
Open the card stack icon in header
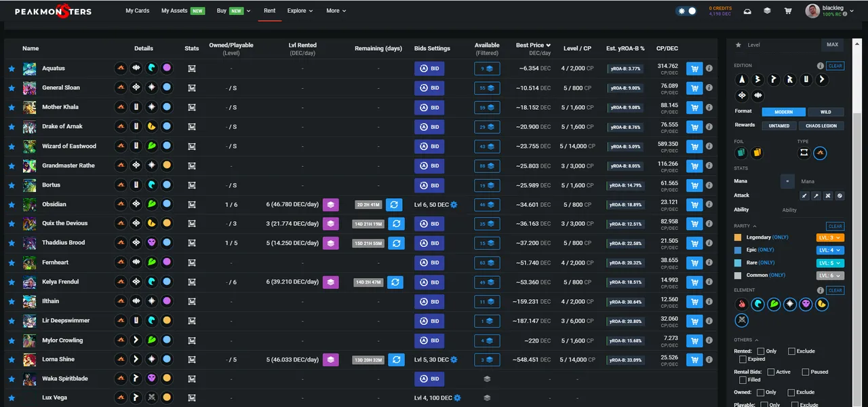(x=767, y=11)
